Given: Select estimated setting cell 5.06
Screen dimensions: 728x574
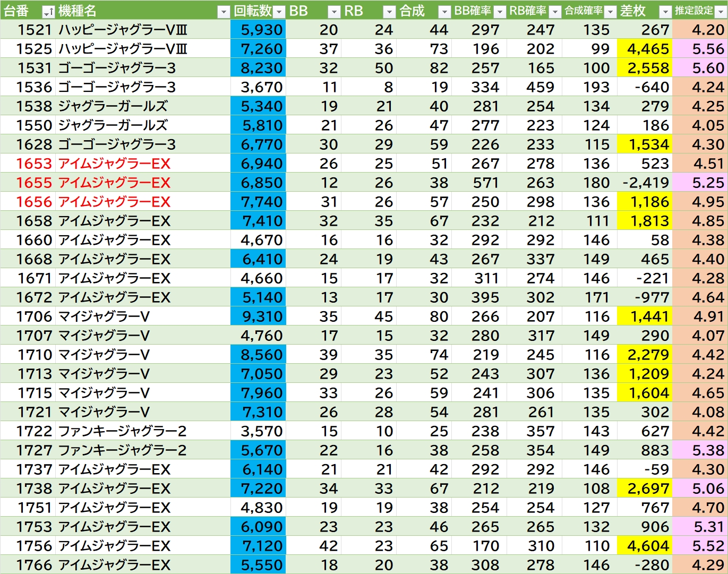Looking at the screenshot, I should [x=700, y=489].
